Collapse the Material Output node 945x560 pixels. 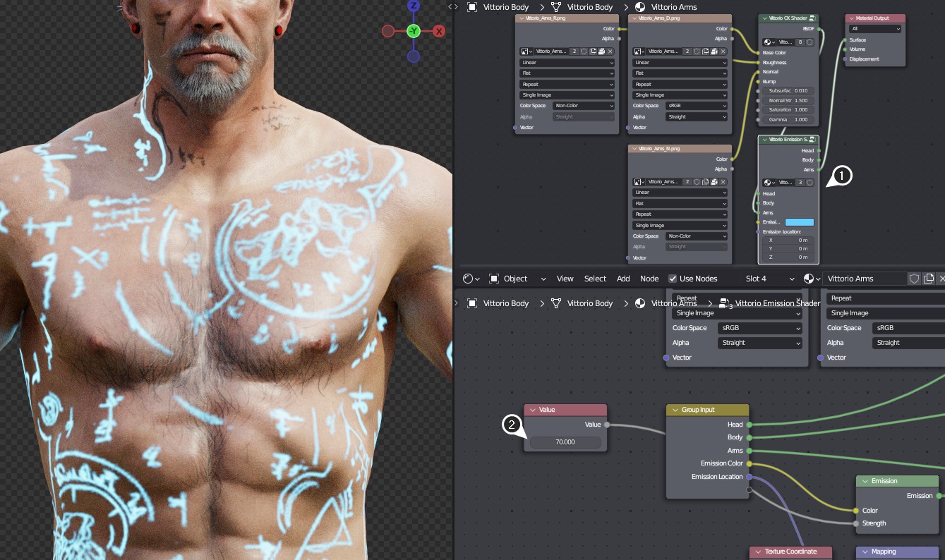click(851, 18)
